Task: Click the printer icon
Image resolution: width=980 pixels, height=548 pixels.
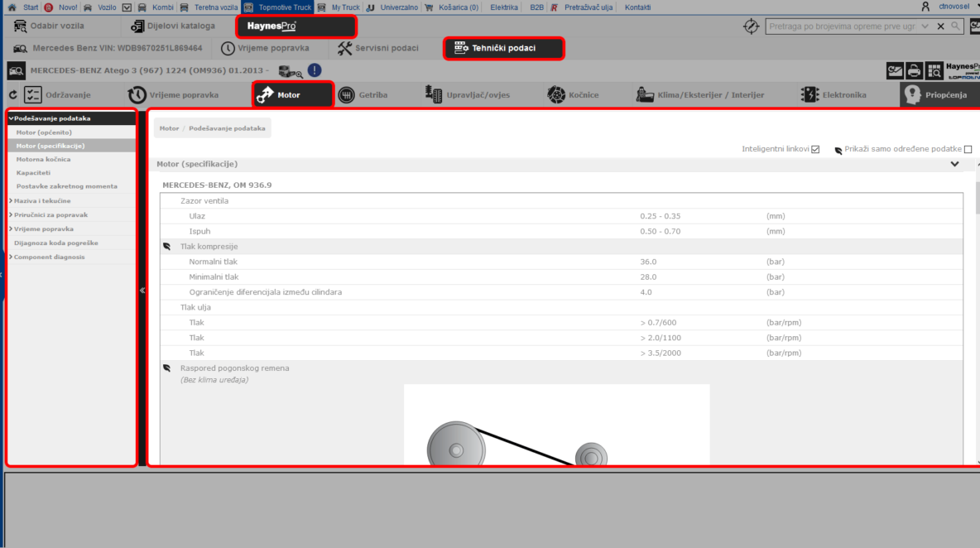Action: [x=915, y=70]
